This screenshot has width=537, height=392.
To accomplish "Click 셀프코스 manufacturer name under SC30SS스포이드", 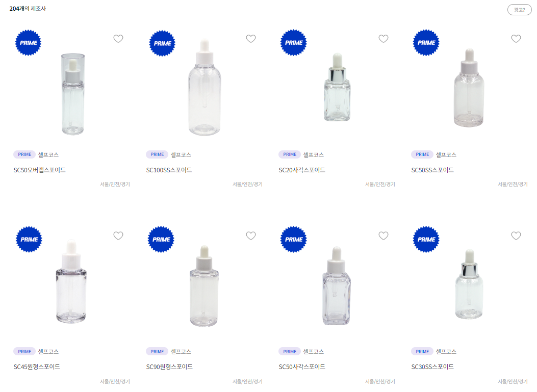I will pyautogui.click(x=446, y=352).
